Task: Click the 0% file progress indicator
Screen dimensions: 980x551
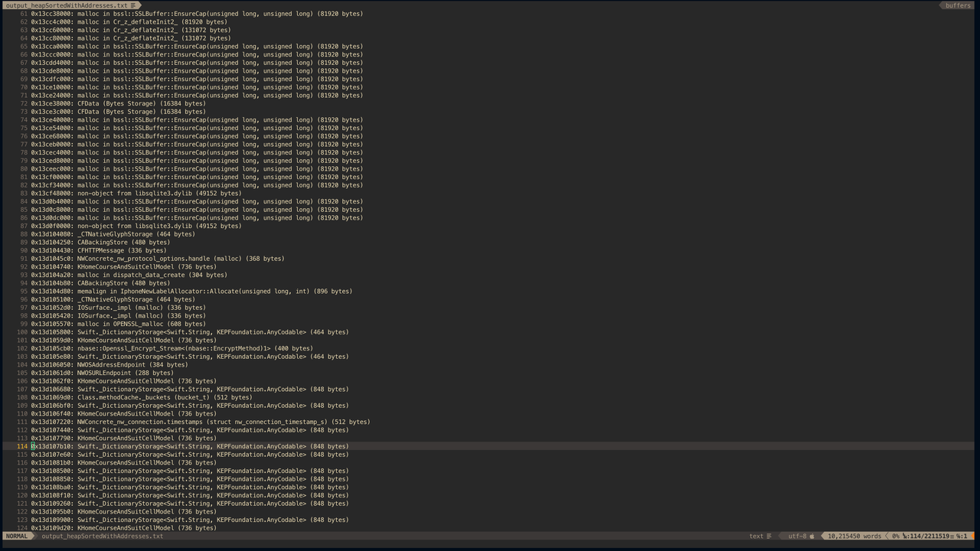Action: click(x=895, y=536)
